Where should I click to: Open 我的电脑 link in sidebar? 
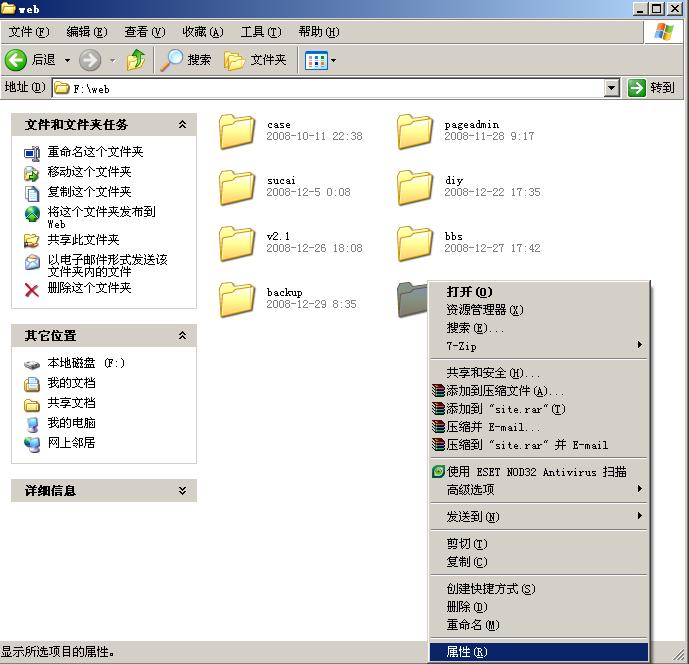(x=71, y=423)
